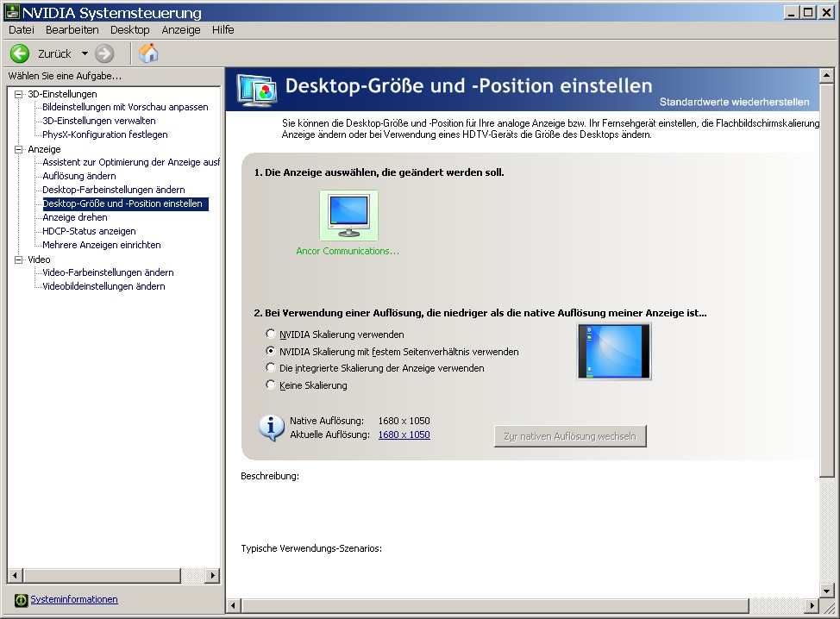The image size is (840, 619).
Task: Open Video-Farbeinstellungen ändern
Action: point(108,272)
